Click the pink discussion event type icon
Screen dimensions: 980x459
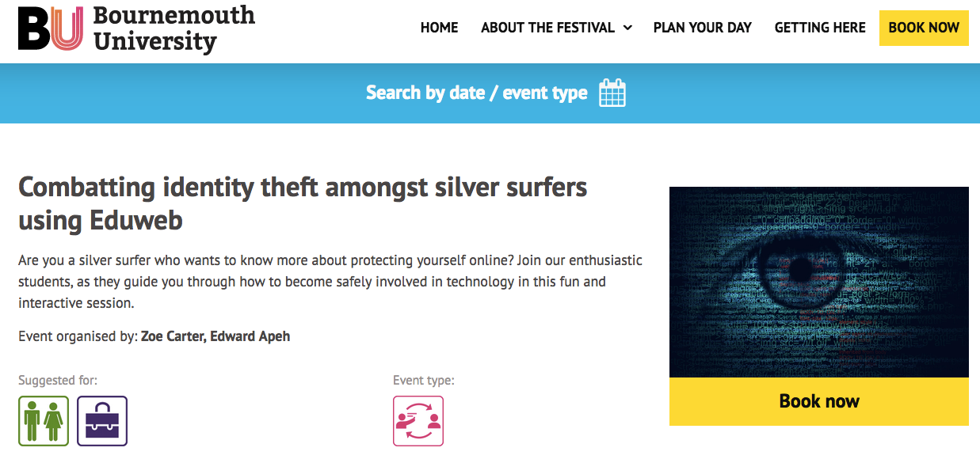pos(418,421)
